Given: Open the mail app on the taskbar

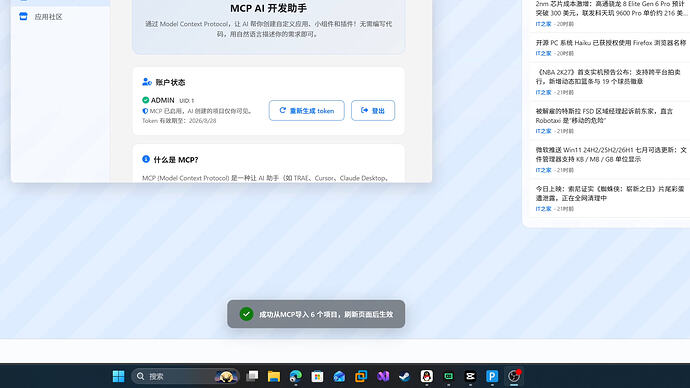Looking at the screenshot, I should coord(339,376).
